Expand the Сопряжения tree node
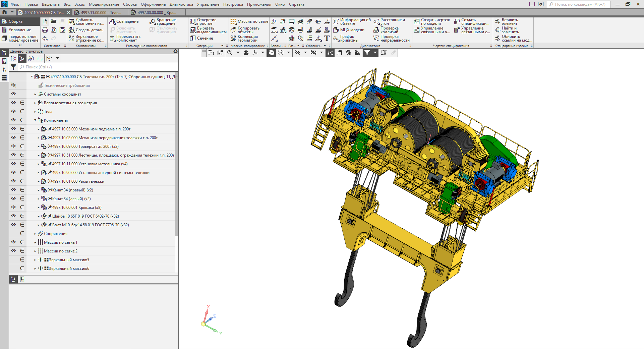This screenshot has width=644, height=349. pyautogui.click(x=35, y=234)
